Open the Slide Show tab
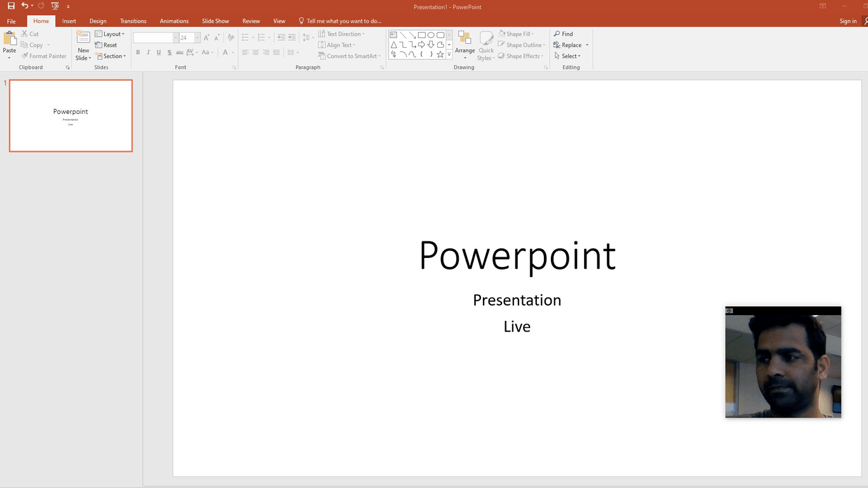Screen dimensions: 868x488 (215, 21)
